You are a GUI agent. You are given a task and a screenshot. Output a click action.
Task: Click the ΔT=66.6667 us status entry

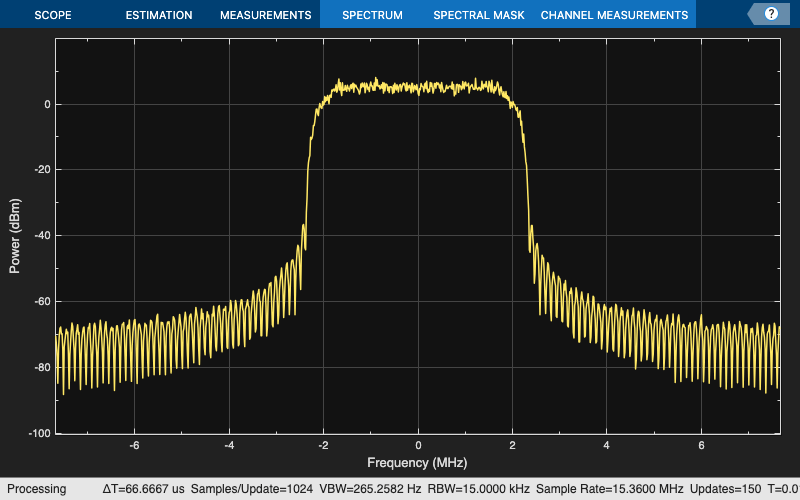[x=143, y=489]
